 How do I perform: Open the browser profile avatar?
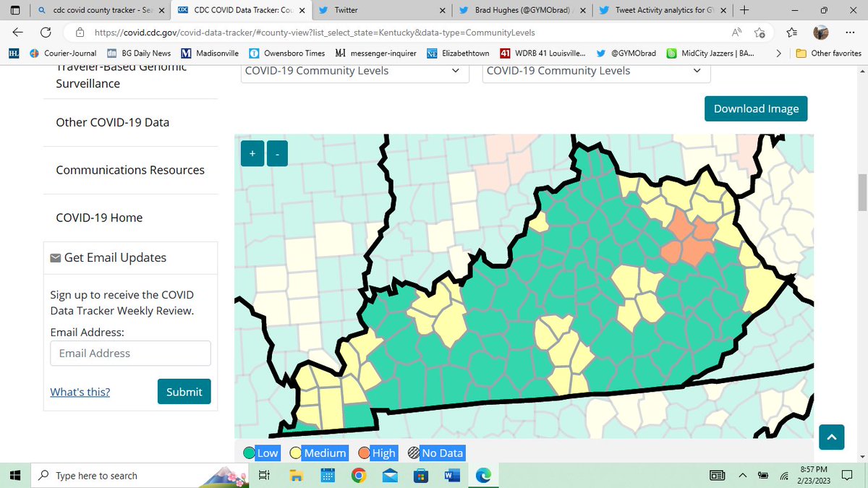[x=821, y=33]
